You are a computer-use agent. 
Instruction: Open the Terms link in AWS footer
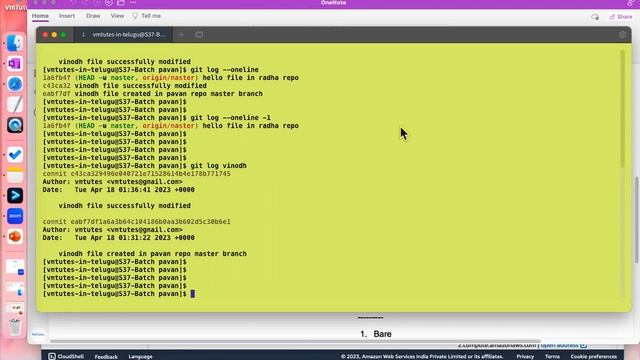click(552, 357)
